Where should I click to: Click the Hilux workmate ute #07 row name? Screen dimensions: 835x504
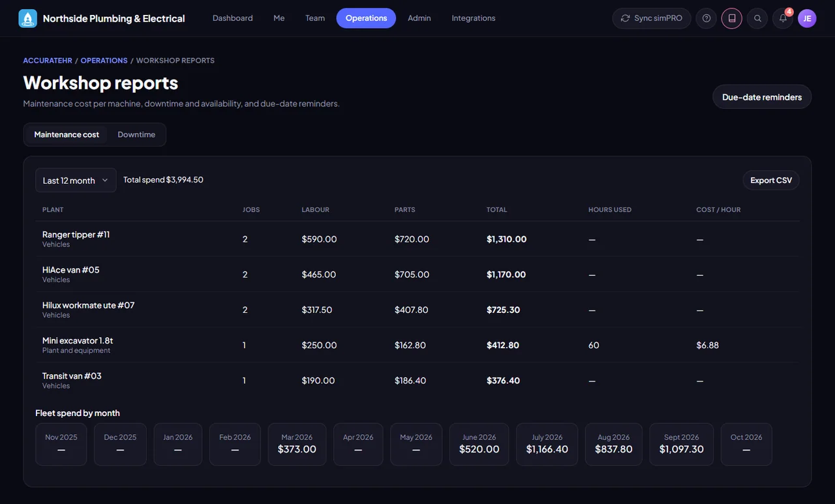tap(88, 305)
